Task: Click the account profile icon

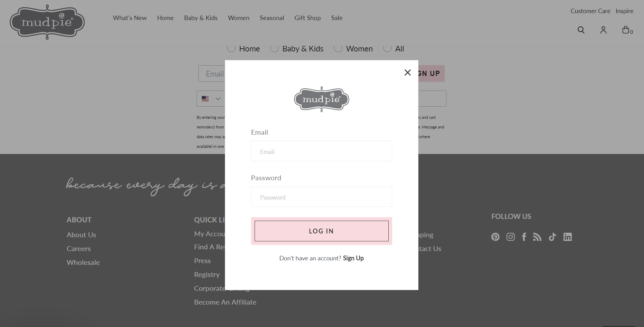Action: click(603, 30)
